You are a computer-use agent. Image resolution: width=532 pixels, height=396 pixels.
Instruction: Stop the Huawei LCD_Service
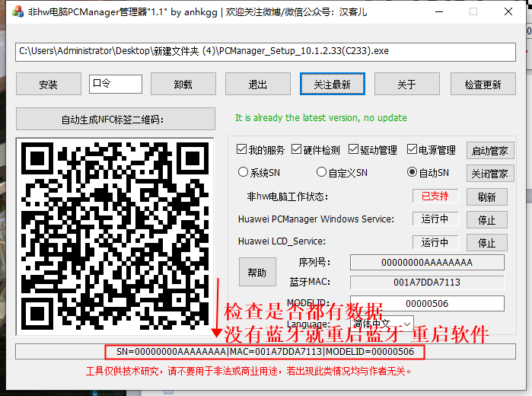pos(487,242)
